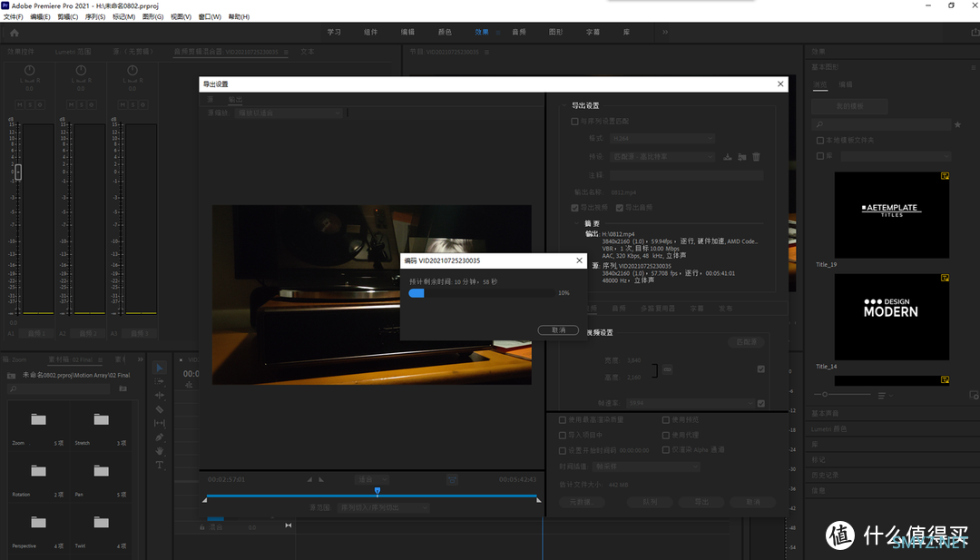The image size is (980, 560).
Task: Click the new bin icon beside search
Action: tap(123, 388)
